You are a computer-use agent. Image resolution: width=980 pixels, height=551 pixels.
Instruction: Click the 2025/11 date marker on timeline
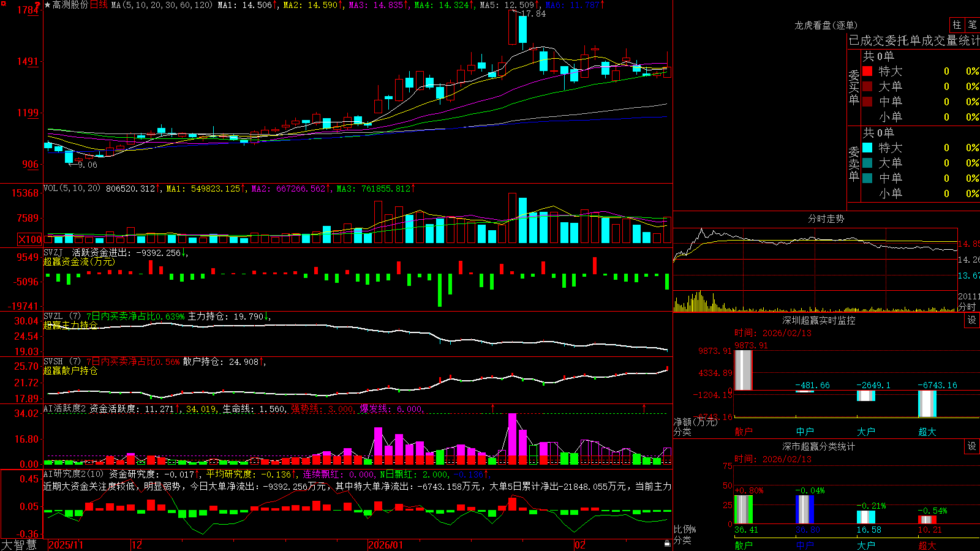pos(66,545)
